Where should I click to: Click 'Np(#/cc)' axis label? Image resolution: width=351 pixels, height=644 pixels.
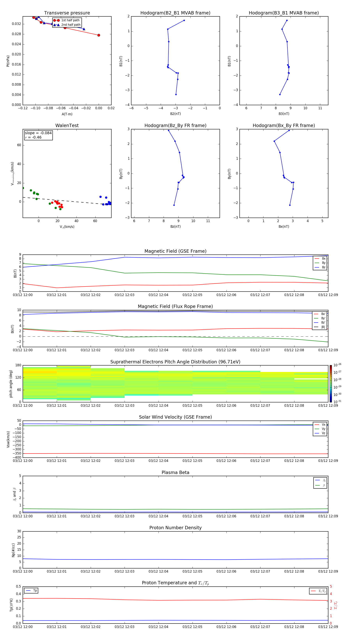(13, 550)
